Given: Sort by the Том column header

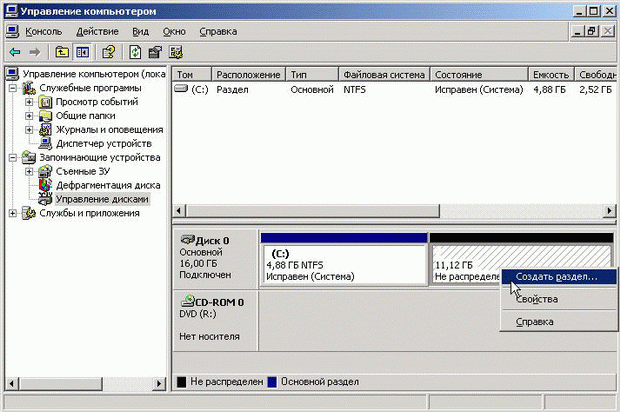Looking at the screenshot, I should point(192,74).
